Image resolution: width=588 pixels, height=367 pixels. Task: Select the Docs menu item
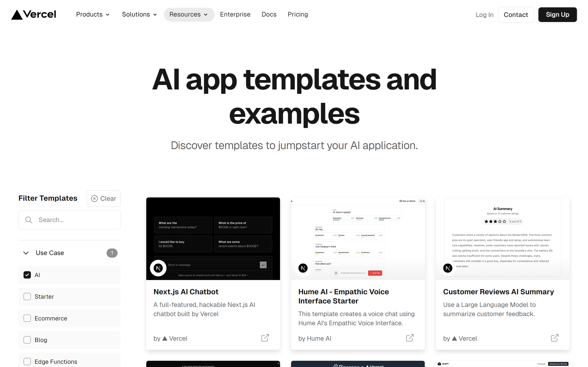[x=269, y=14]
